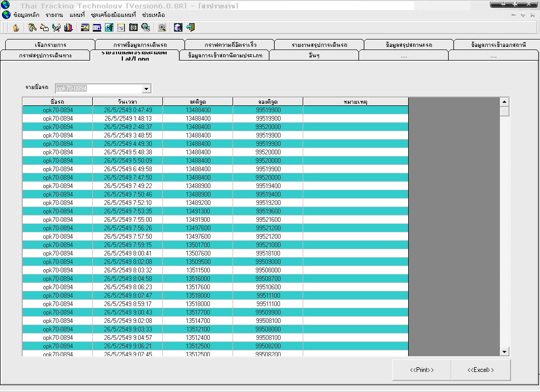Switch to the อื่นๆ tab
Viewport: 540px width, 392px height.
(x=314, y=55)
